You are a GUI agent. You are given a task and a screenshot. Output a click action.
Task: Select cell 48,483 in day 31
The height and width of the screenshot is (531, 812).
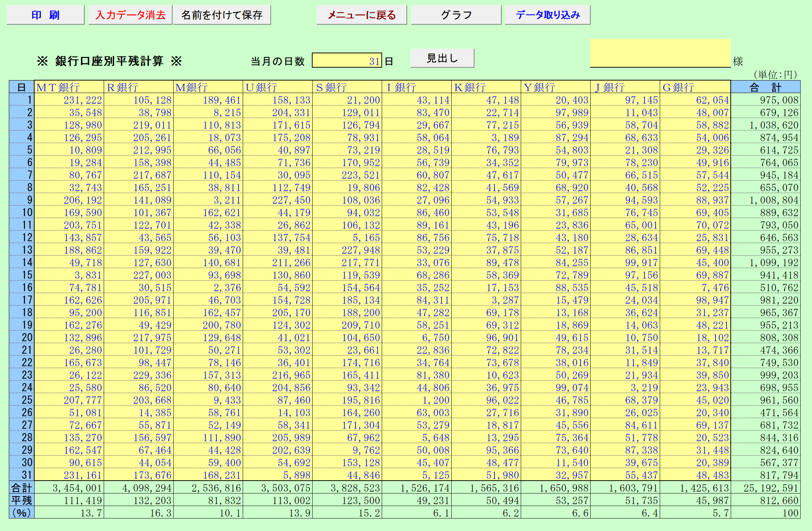coord(695,475)
